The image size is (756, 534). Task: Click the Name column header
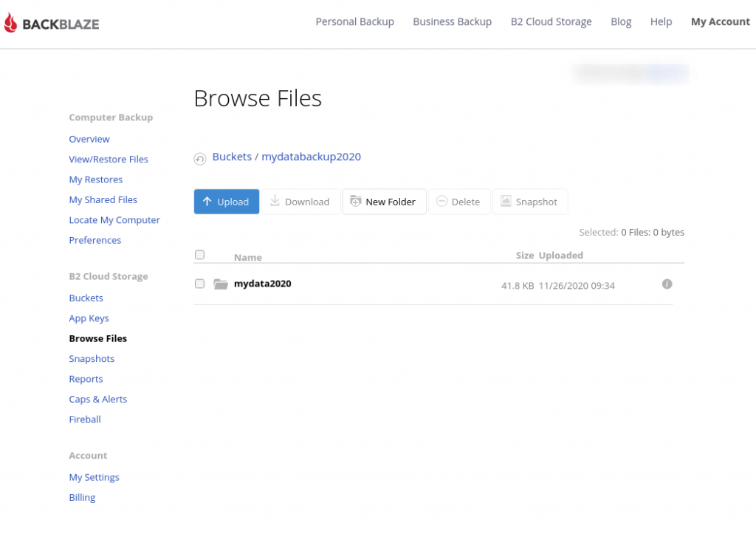tap(247, 257)
